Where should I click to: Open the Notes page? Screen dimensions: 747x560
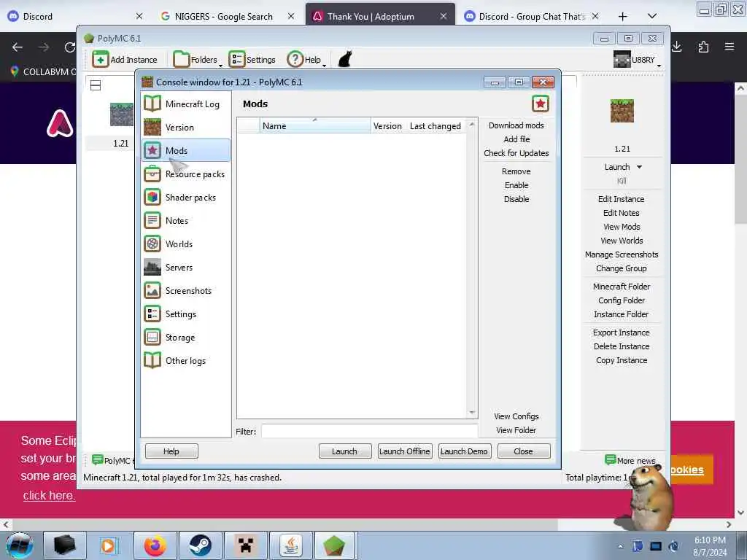coord(186,220)
